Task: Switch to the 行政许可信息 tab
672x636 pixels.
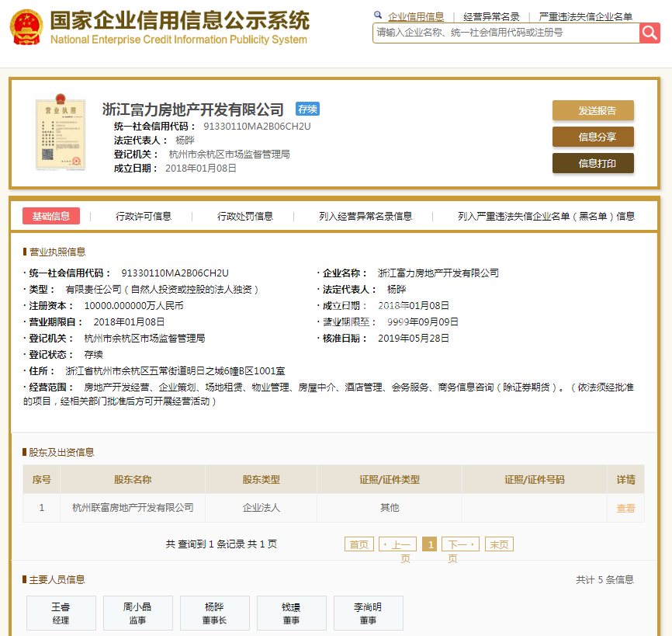Action: (143, 216)
